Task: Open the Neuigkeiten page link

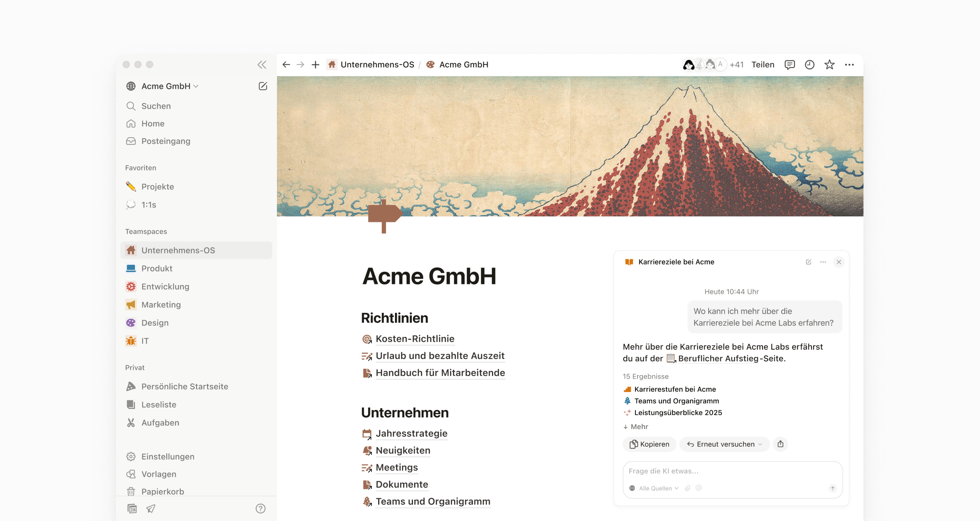Action: click(x=403, y=451)
